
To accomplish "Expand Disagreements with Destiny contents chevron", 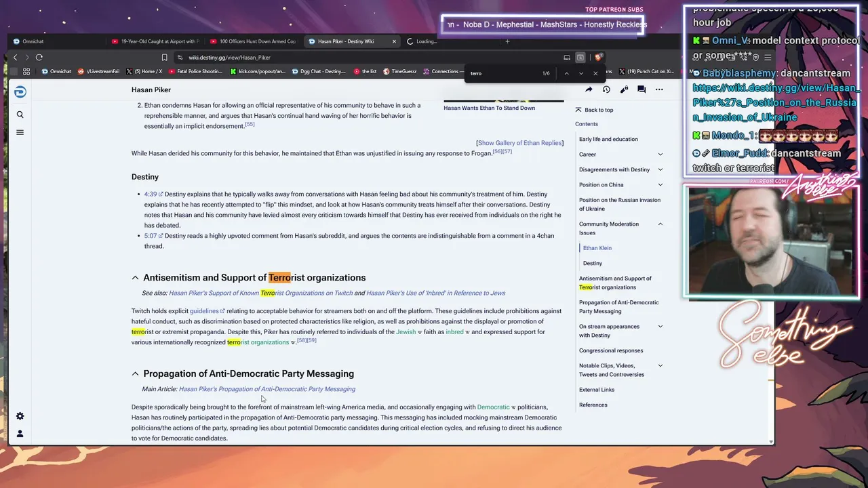I will point(660,169).
